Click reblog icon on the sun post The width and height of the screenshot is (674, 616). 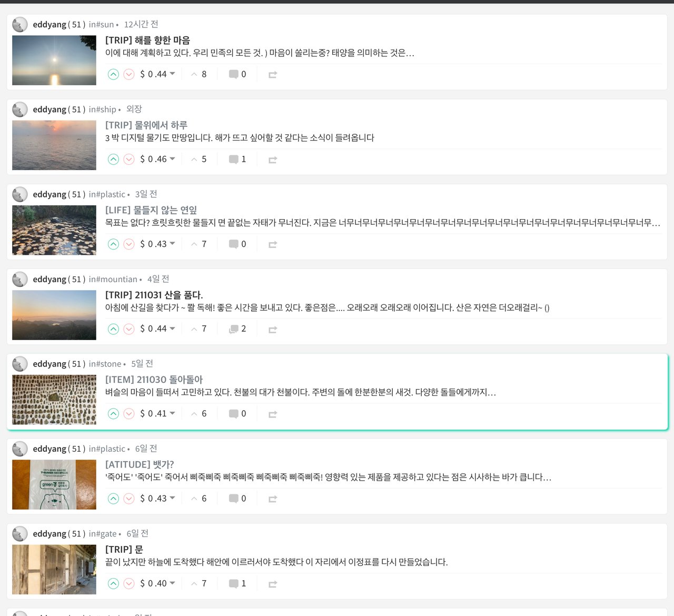pyautogui.click(x=273, y=75)
